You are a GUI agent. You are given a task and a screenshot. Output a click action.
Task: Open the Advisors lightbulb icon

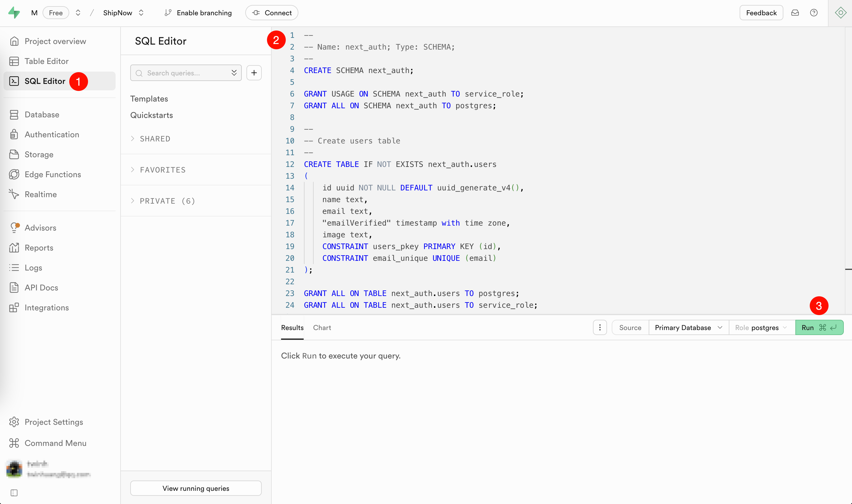pyautogui.click(x=14, y=228)
